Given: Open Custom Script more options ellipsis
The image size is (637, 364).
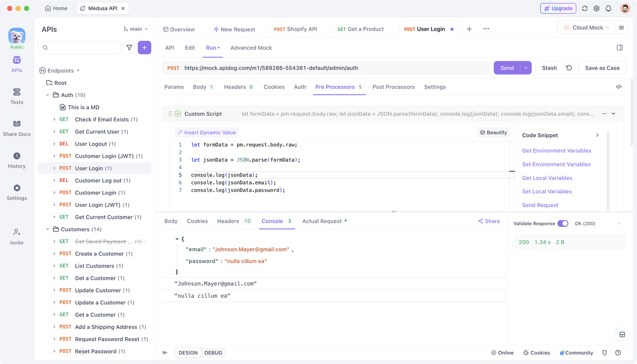Looking at the screenshot, I should tap(604, 114).
